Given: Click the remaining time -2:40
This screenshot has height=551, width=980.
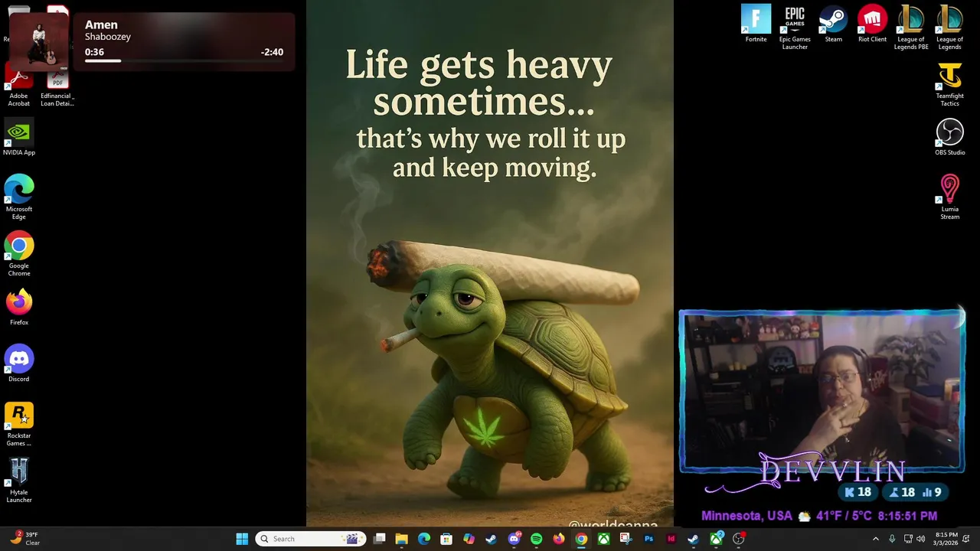Looking at the screenshot, I should pyautogui.click(x=272, y=52).
